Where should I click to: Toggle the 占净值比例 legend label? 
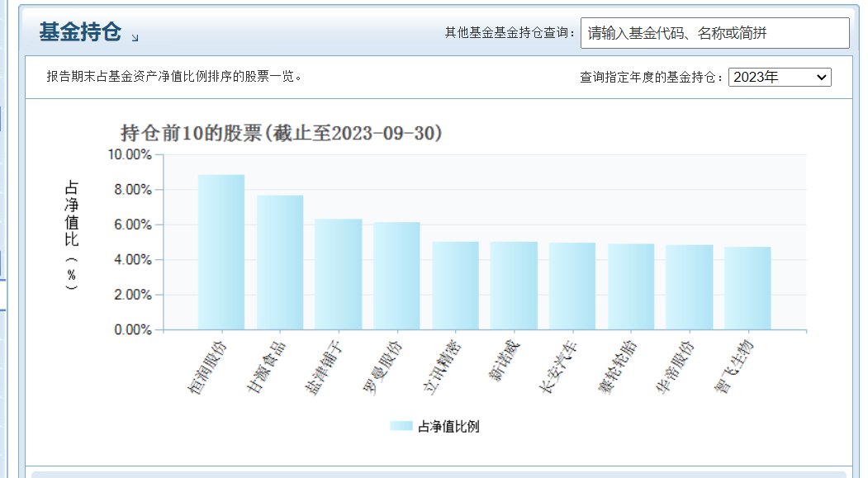tap(448, 426)
